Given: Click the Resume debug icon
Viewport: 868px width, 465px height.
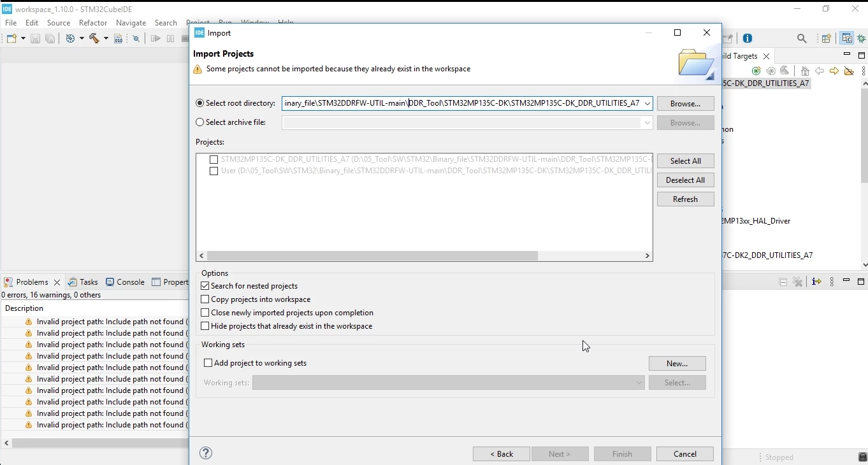Looking at the screenshot, I should click(156, 39).
